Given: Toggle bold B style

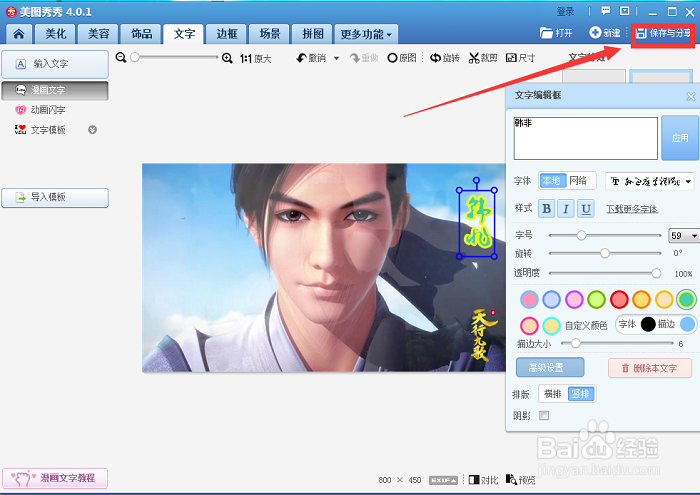Looking at the screenshot, I should tap(546, 208).
